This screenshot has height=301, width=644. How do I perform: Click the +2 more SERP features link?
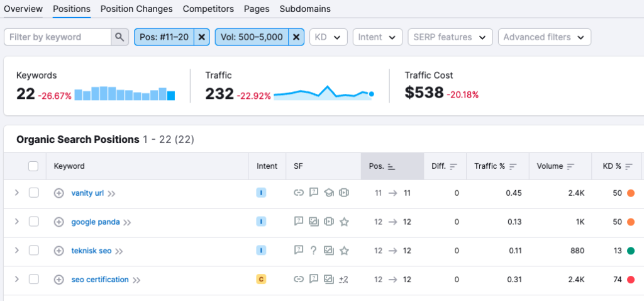tap(344, 280)
